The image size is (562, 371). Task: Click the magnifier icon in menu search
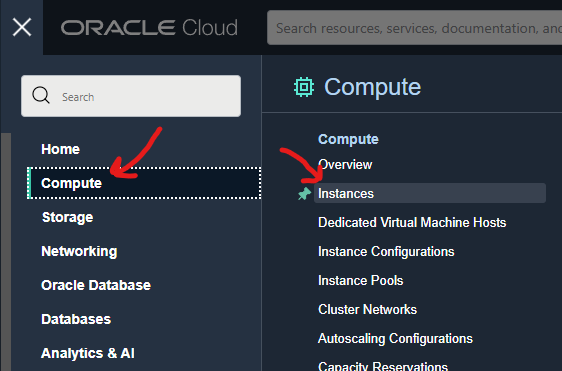pyautogui.click(x=41, y=95)
